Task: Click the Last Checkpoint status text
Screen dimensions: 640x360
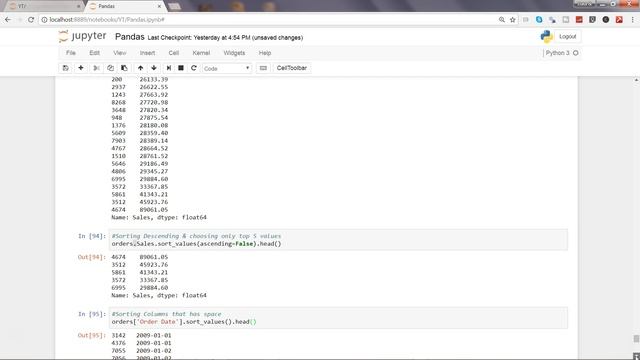Action: click(225, 38)
